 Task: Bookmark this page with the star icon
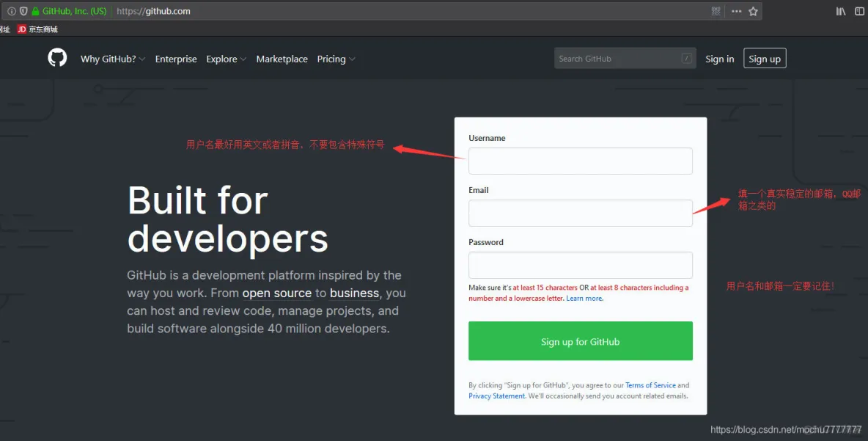753,12
